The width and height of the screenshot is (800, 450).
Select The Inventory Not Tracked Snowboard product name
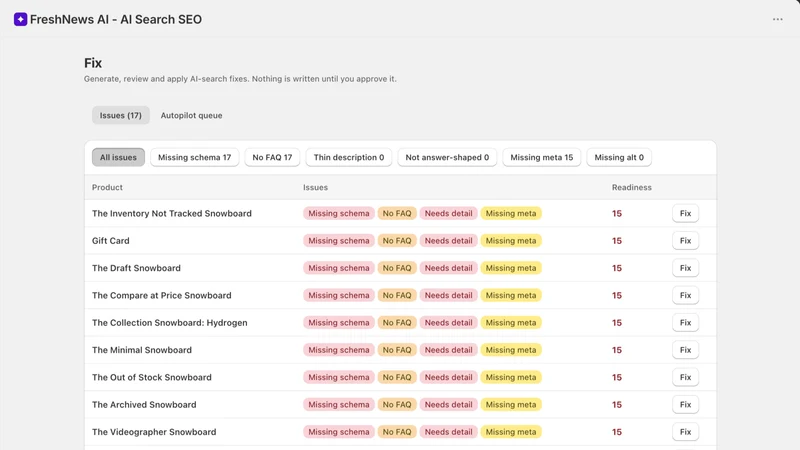pyautogui.click(x=172, y=213)
